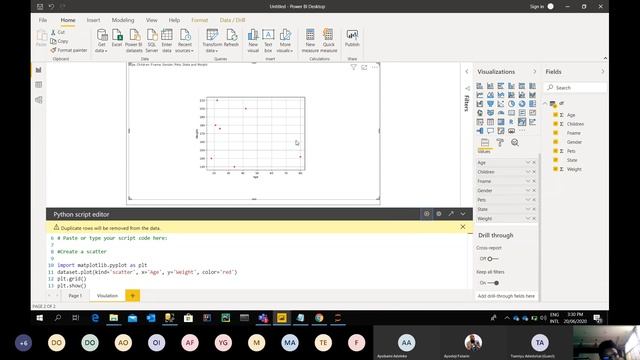The width and height of the screenshot is (640, 360).
Task: Open the Analytics magnifier pane tab
Action: point(515,142)
